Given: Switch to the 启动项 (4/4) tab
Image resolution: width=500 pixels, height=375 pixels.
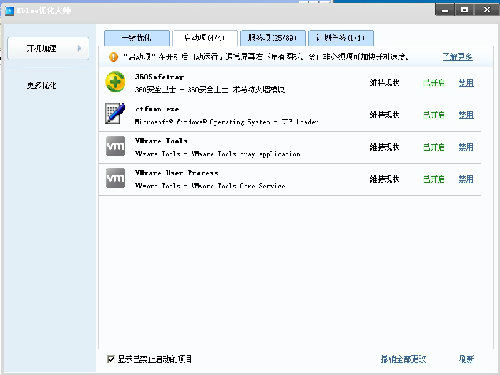Looking at the screenshot, I should [205, 38].
